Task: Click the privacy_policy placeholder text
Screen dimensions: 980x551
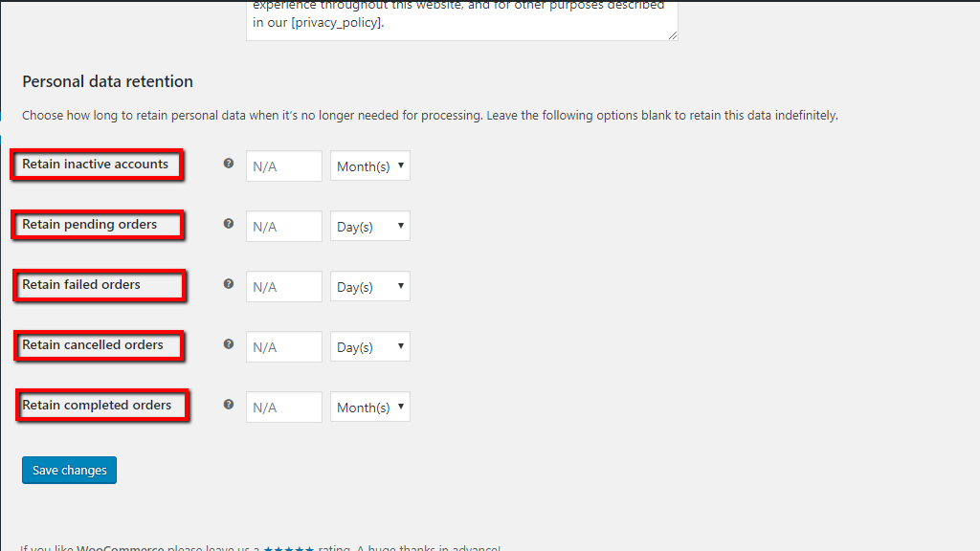Action: tap(339, 22)
